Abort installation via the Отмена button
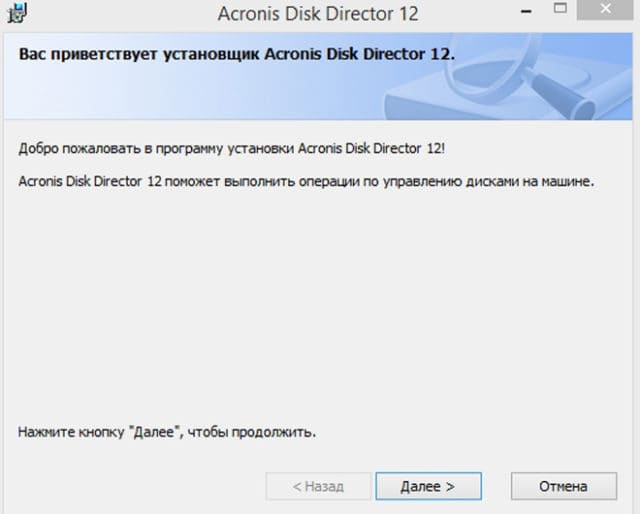 (564, 486)
